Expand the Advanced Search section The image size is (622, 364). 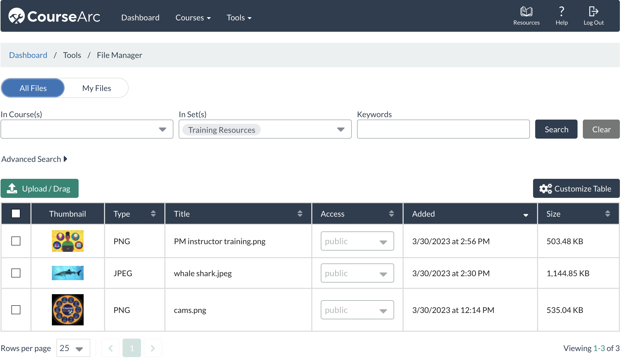click(x=34, y=159)
